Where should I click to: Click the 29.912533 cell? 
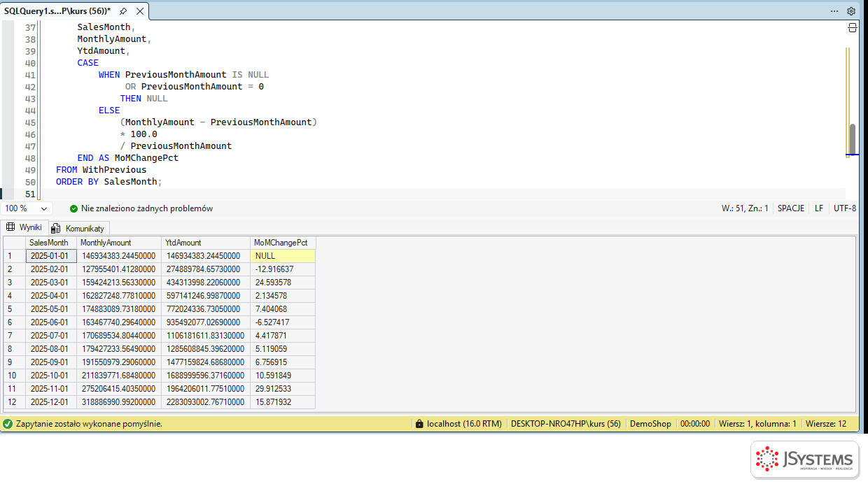point(283,389)
